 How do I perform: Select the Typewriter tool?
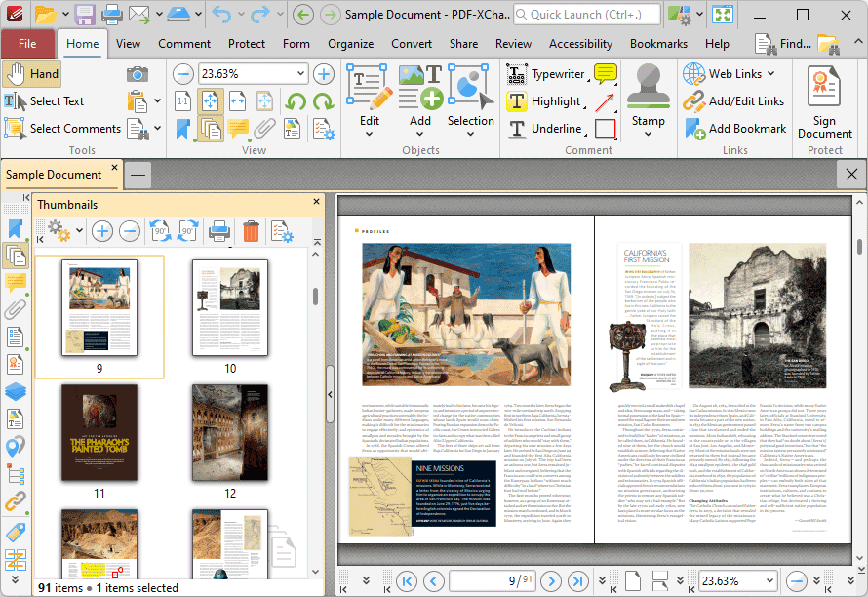[x=546, y=74]
